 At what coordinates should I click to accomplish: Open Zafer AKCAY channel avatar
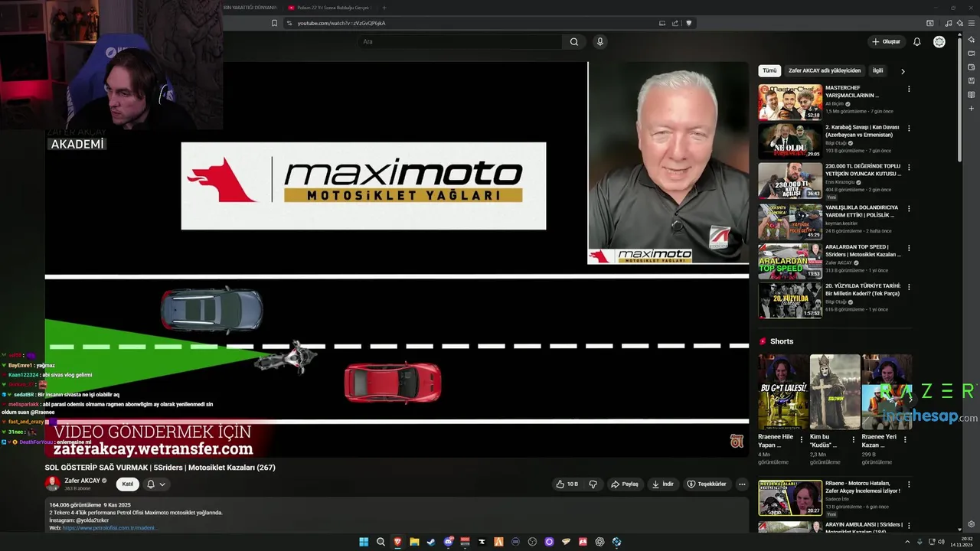click(x=53, y=484)
